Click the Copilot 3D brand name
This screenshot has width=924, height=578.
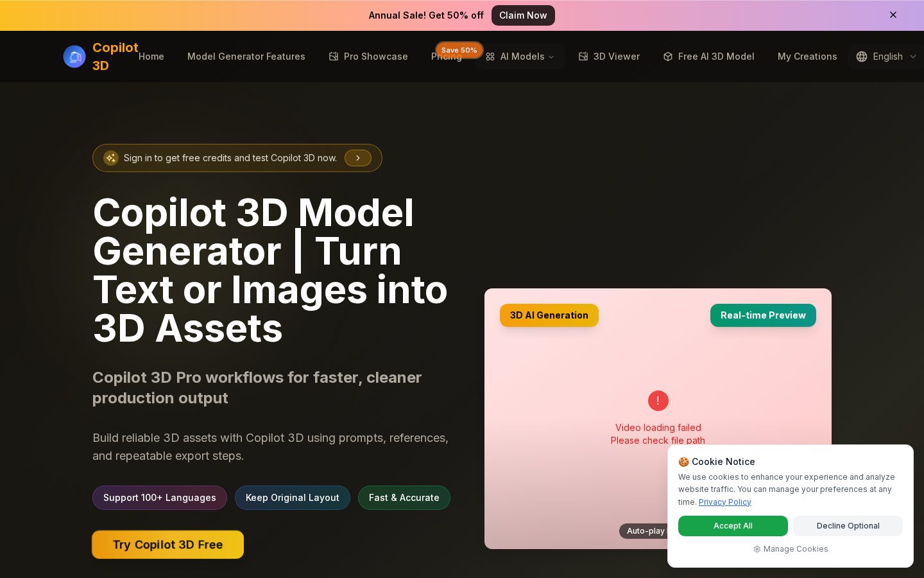[116, 57]
